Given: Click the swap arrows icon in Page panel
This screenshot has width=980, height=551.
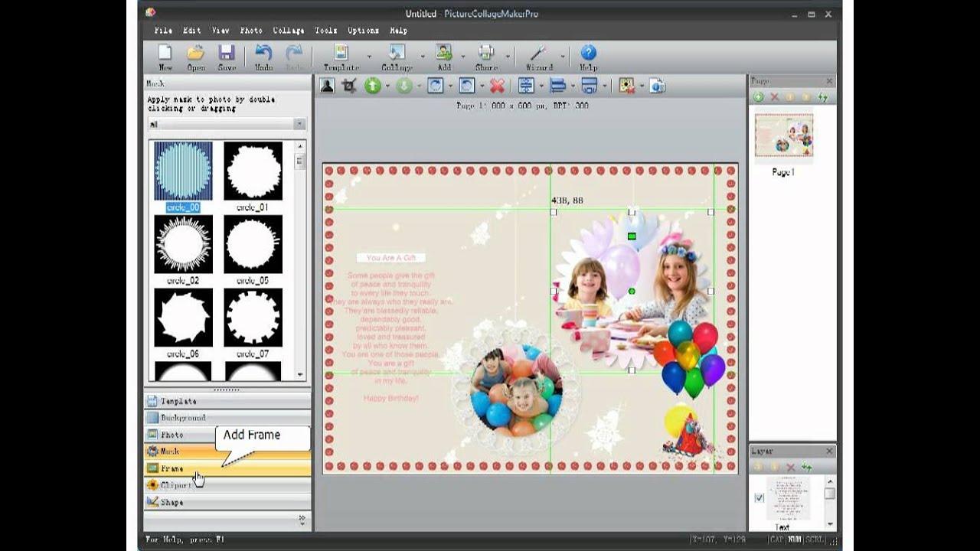Looking at the screenshot, I should [823, 97].
